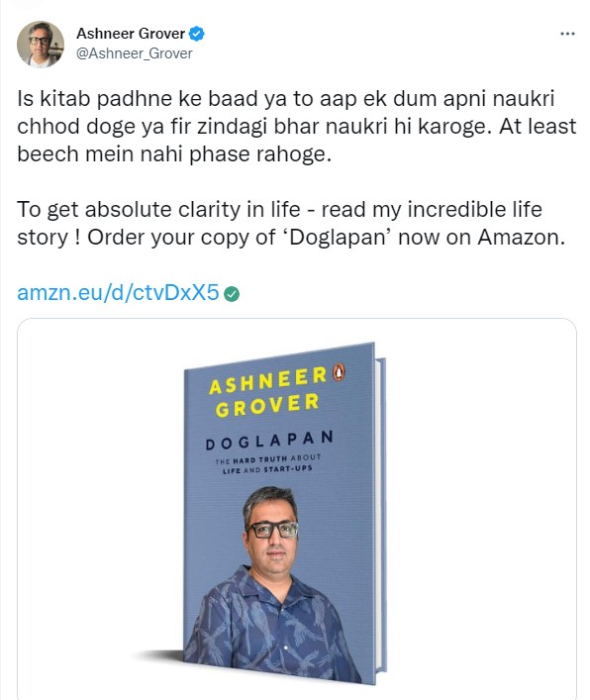Open the @Ashneer_Grover handle
590x700 pixels.
pyautogui.click(x=135, y=53)
